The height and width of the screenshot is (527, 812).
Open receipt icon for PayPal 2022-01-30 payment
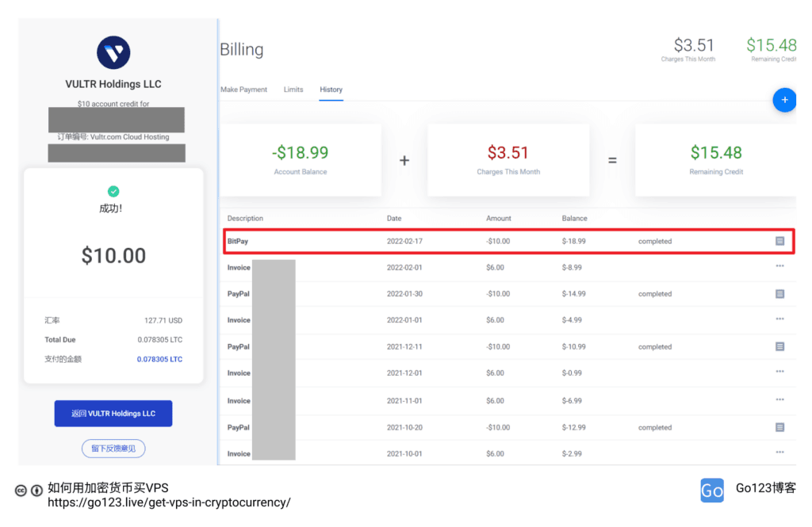pyautogui.click(x=779, y=294)
